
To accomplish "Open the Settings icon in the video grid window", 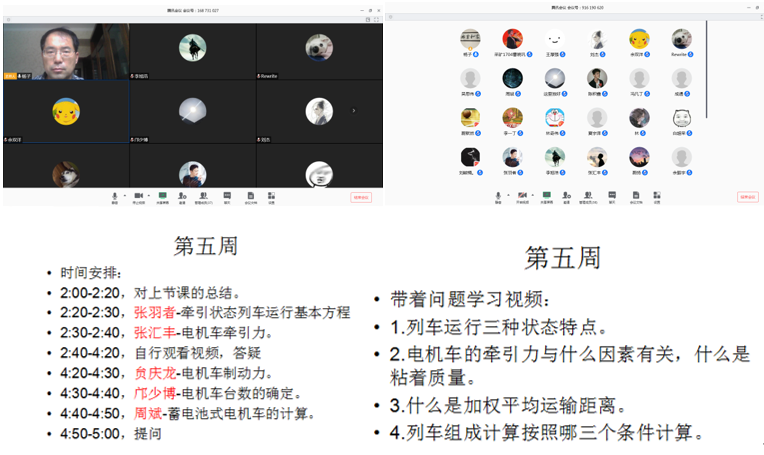I will click(x=271, y=196).
